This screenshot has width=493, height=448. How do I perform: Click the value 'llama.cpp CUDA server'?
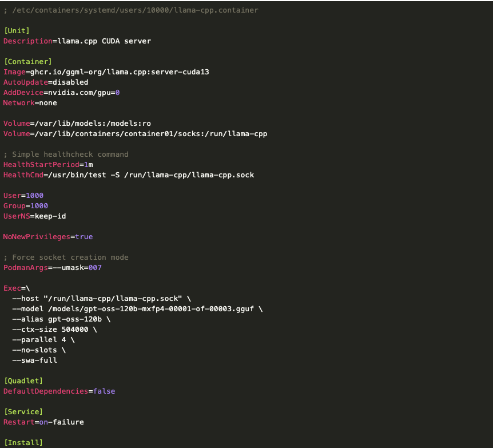[x=104, y=41]
